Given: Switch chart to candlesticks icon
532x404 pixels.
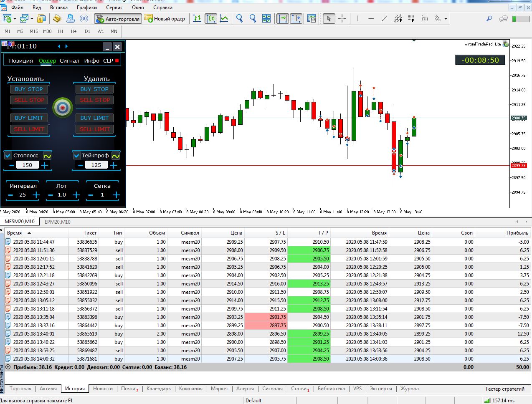Looking at the screenshot, I should (211, 18).
